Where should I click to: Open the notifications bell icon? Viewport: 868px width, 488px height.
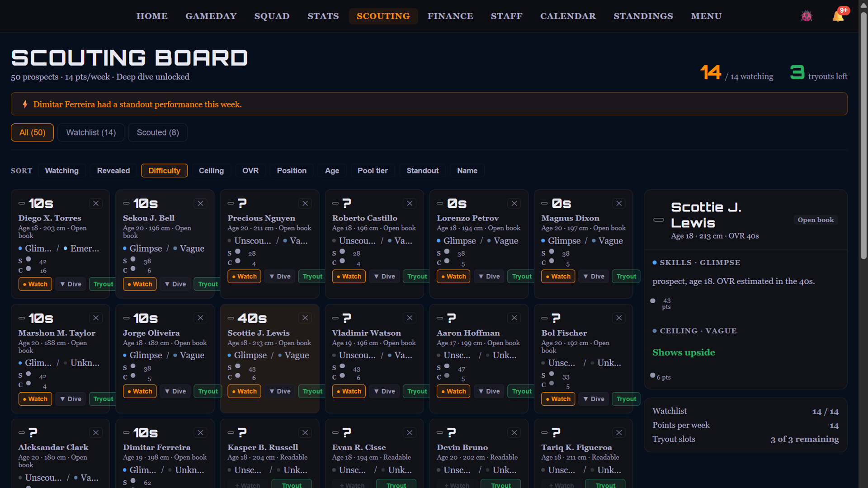tap(838, 16)
